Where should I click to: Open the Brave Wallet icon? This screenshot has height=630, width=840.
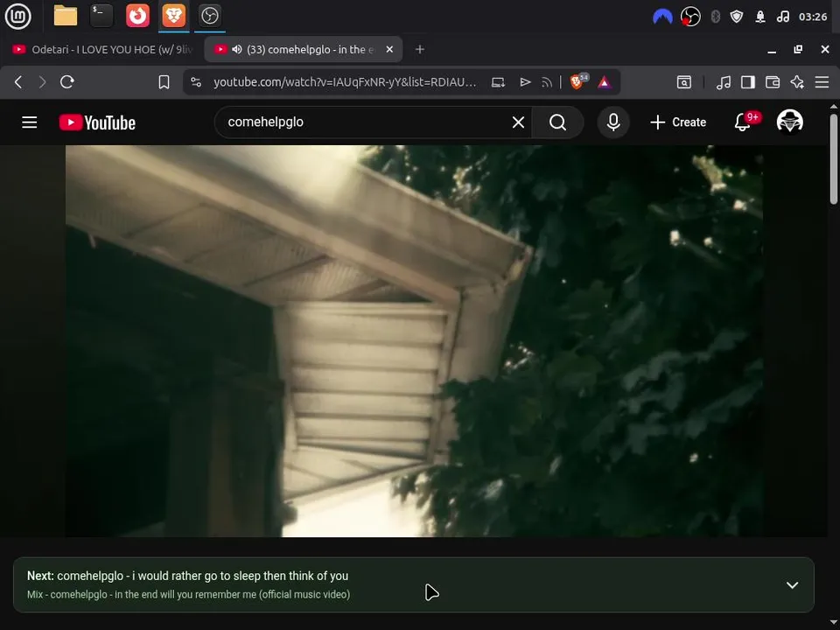pos(773,82)
